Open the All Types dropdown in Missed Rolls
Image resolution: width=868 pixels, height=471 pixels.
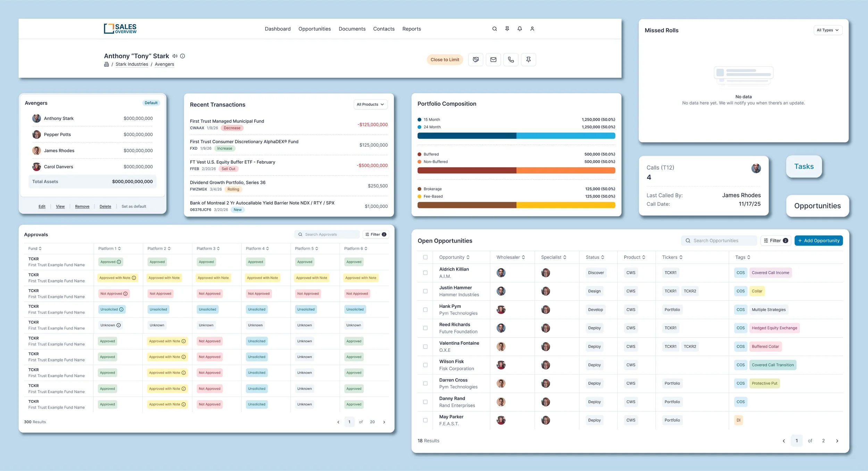click(x=828, y=30)
